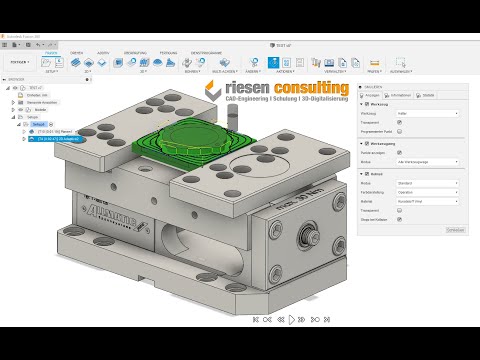Screen dimensions: 480x360
Task: Click the second document icon under Verwalten
Action: click(356, 62)
